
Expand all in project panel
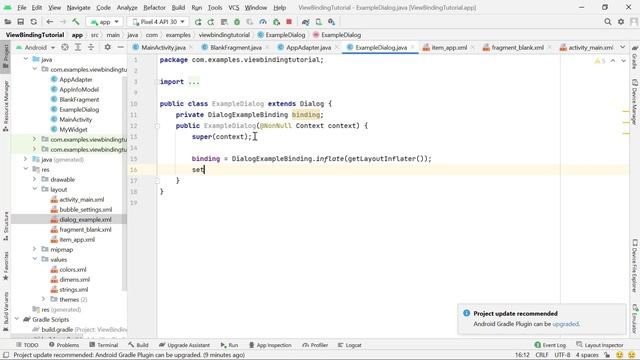coord(78,47)
